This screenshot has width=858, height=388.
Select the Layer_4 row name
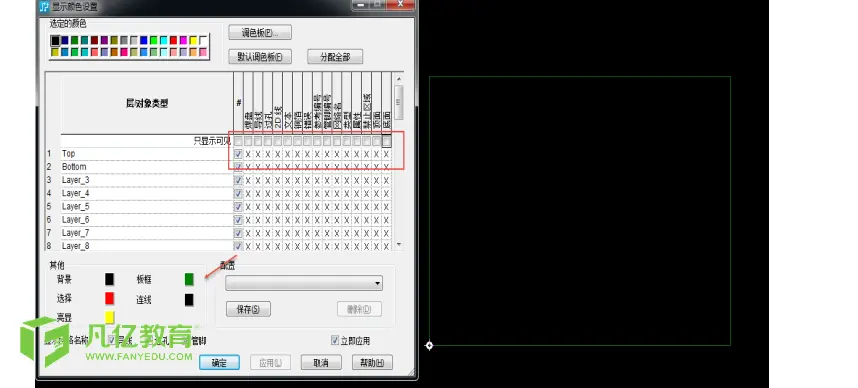point(76,193)
